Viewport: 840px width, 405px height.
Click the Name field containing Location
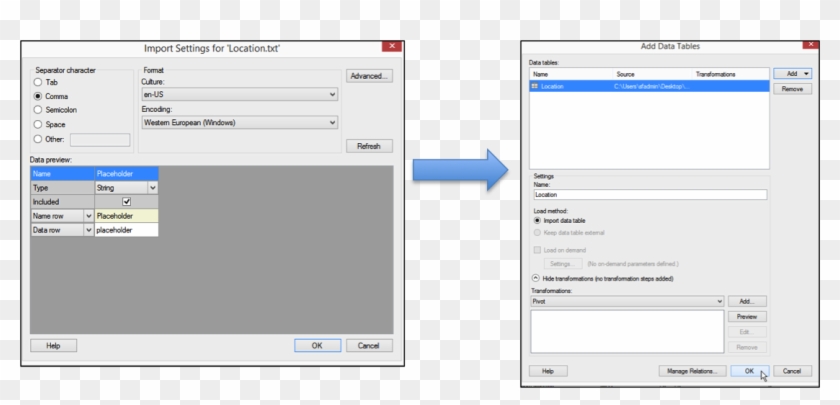point(649,195)
